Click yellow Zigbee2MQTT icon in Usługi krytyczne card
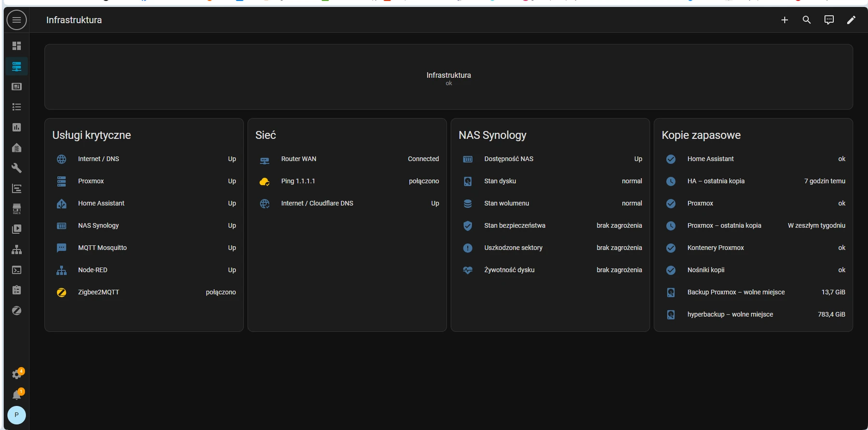The height and width of the screenshot is (430, 868). (x=62, y=292)
